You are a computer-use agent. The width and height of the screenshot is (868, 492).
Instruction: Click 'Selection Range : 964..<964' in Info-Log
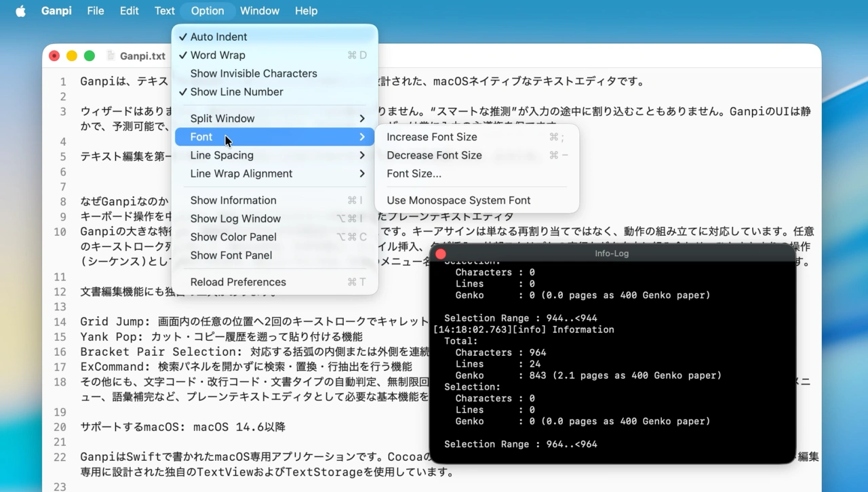521,445
